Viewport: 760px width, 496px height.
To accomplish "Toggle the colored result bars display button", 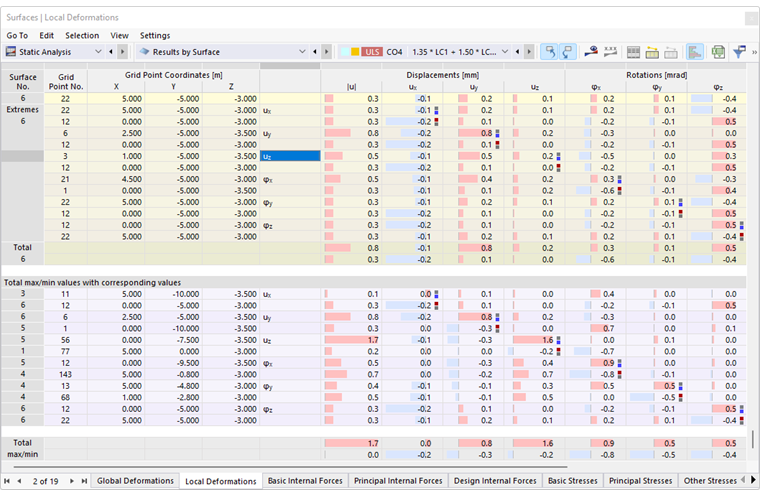I will tap(695, 52).
